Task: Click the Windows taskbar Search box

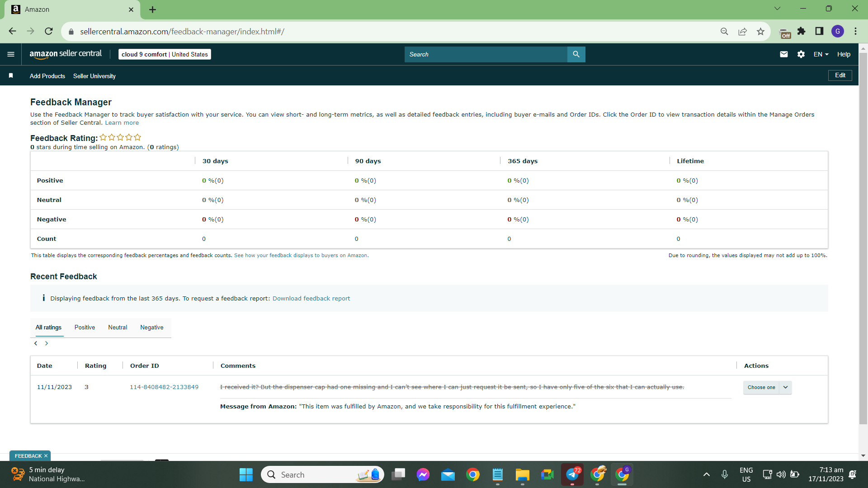Action: click(322, 474)
